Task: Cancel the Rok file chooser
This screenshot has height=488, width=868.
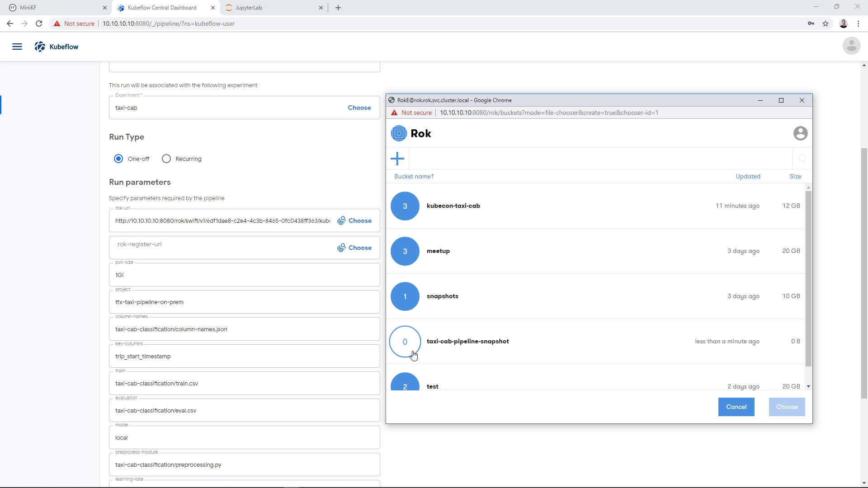Action: click(736, 407)
